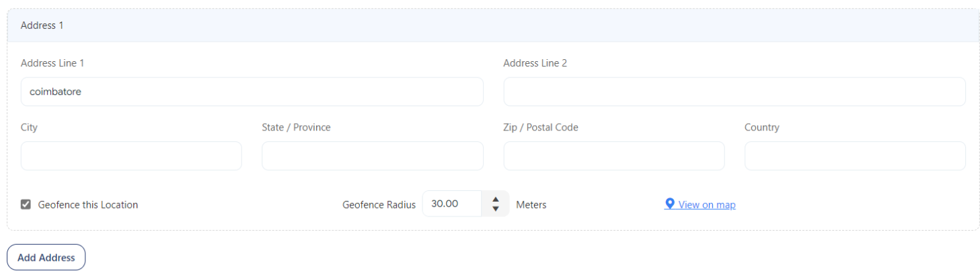
Task: Select the City input field
Action: tap(131, 156)
